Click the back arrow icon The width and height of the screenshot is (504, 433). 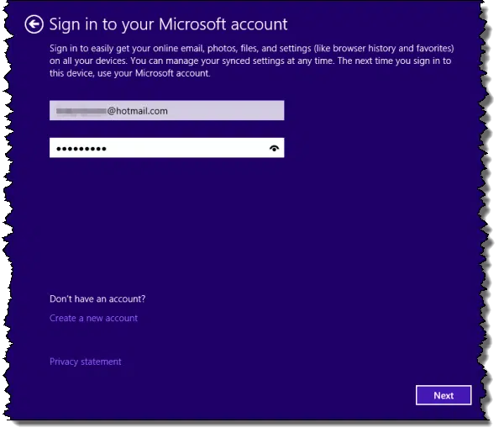click(34, 25)
